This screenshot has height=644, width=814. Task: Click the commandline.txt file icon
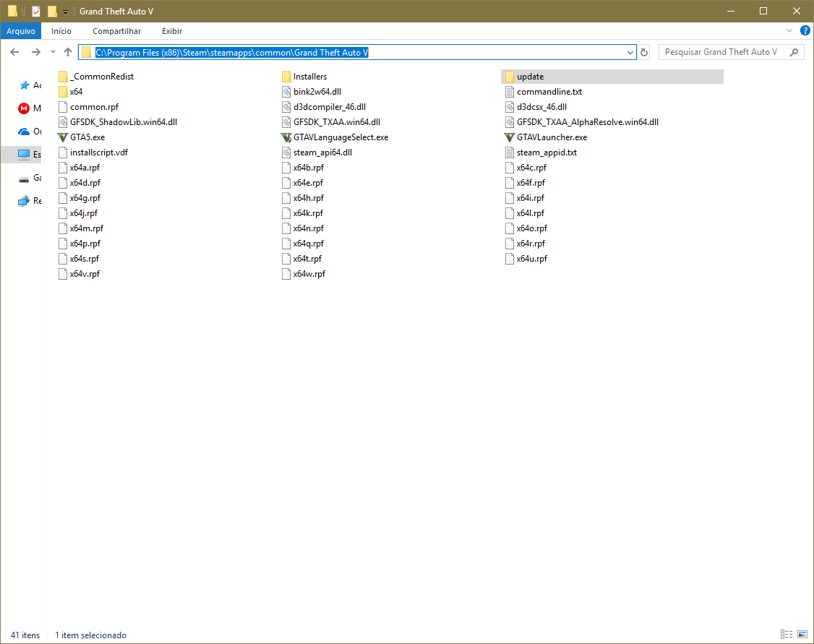(509, 92)
